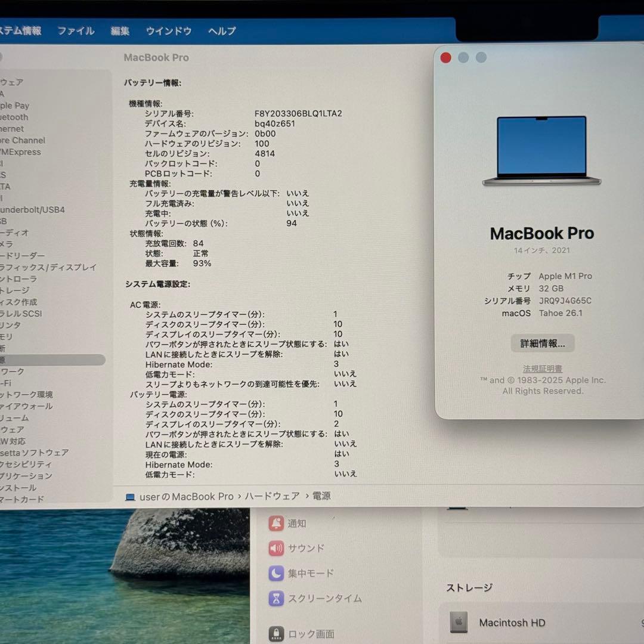The height and width of the screenshot is (644, 644).
Task: Select ストレージ in sidebar list
Action: coord(15,290)
